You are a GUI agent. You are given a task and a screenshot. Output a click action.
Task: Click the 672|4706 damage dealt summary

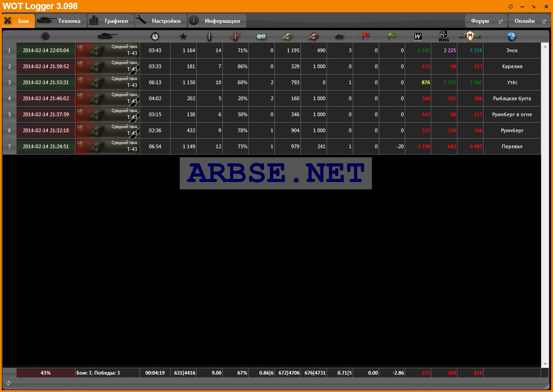pyautogui.click(x=288, y=373)
